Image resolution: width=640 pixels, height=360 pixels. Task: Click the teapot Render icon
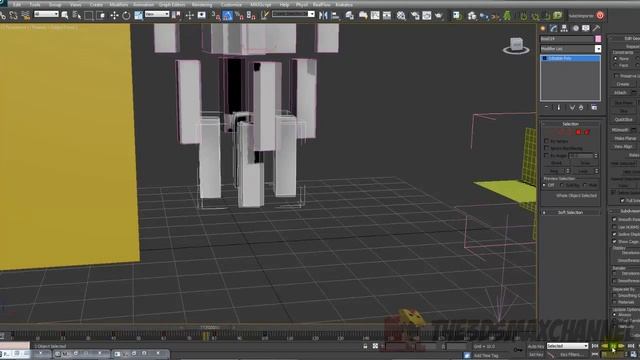click(x=439, y=16)
